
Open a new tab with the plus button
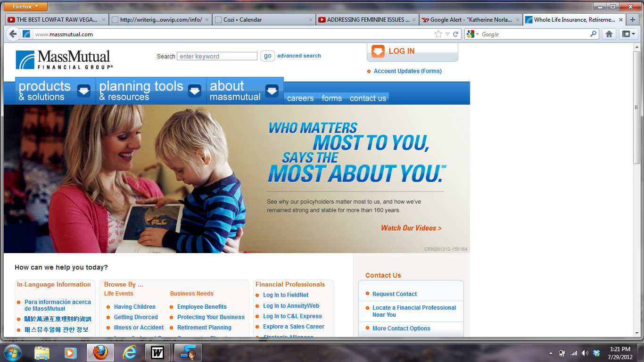(x=633, y=20)
